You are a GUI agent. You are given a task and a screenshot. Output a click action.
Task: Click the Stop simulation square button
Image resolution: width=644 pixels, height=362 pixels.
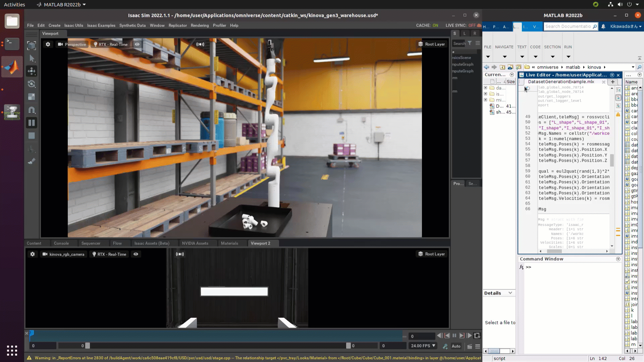click(x=32, y=136)
